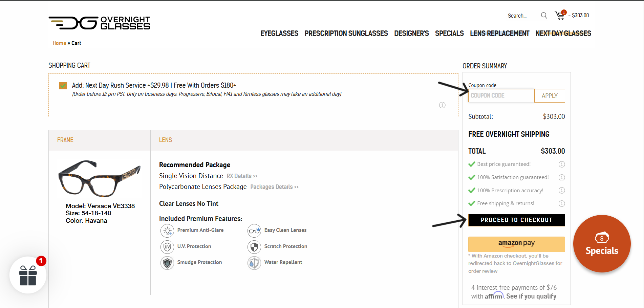Open the Prescription Sunglasses menu
Screen dimensions: 644x308
point(346,34)
